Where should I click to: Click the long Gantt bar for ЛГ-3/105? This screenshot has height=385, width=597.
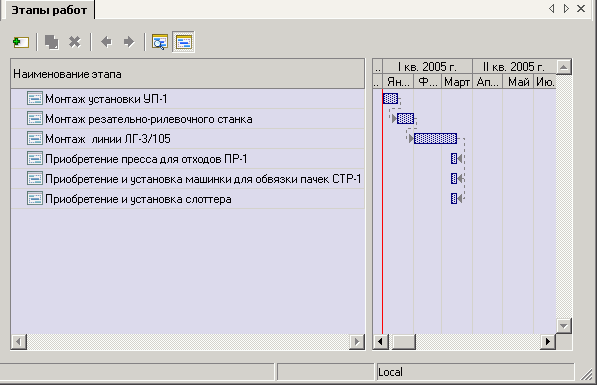pyautogui.click(x=435, y=138)
